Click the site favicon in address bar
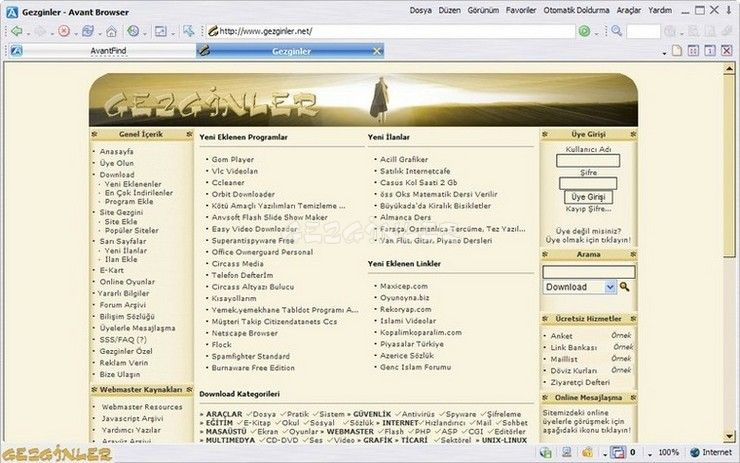The height and width of the screenshot is (463, 740). (x=213, y=31)
